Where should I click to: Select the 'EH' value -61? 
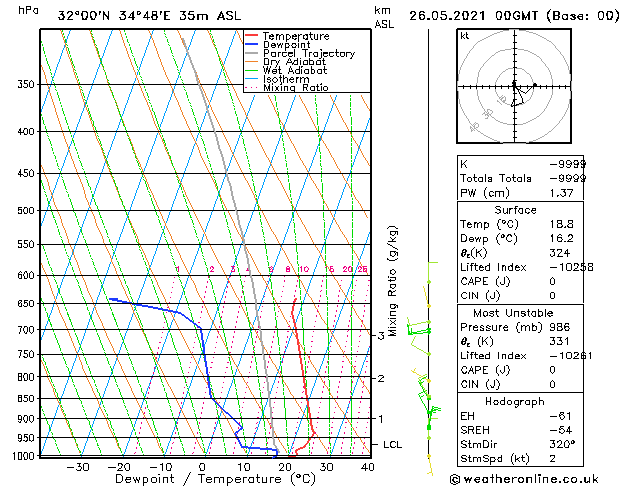[x=560, y=416]
